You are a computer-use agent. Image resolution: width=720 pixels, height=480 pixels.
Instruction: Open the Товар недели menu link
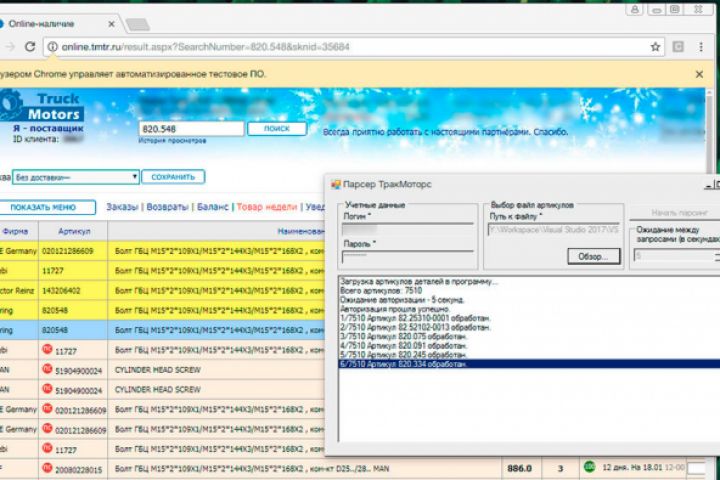[x=267, y=207]
